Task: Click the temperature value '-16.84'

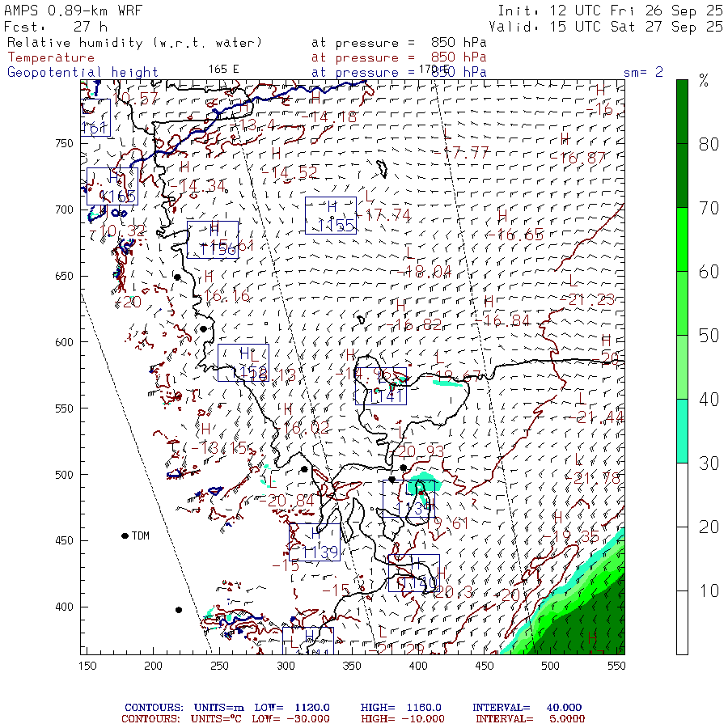Action: coord(503,320)
